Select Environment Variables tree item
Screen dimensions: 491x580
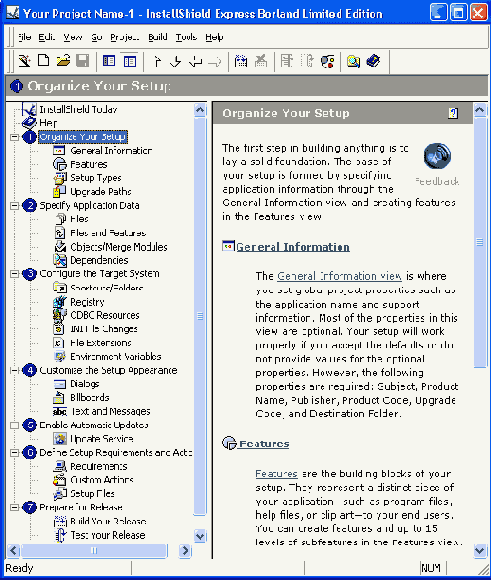tap(116, 357)
